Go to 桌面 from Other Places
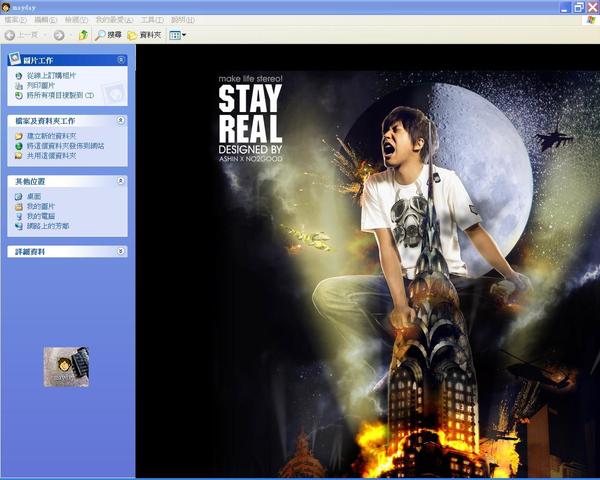The height and width of the screenshot is (480, 600). click(x=34, y=196)
